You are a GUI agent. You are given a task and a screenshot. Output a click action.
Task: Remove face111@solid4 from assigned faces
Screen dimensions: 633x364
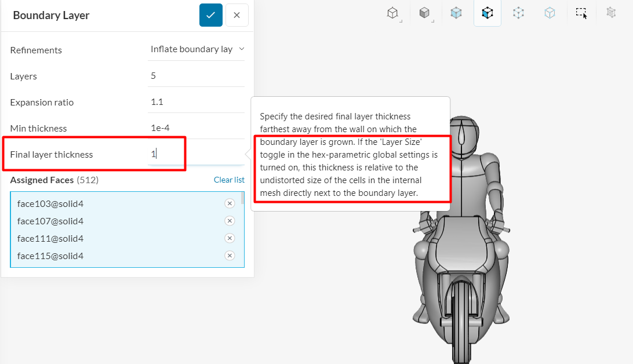230,238
